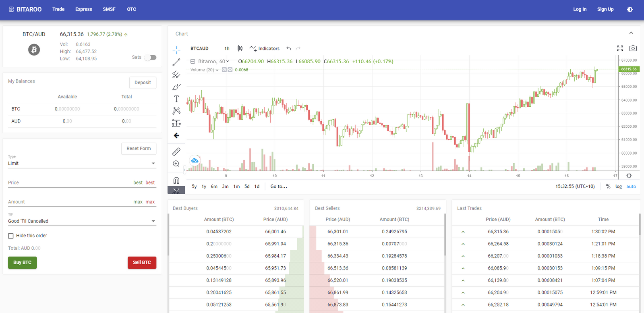Toggle the Sats display switch
Screen dimensions: 644x313
[x=150, y=58]
